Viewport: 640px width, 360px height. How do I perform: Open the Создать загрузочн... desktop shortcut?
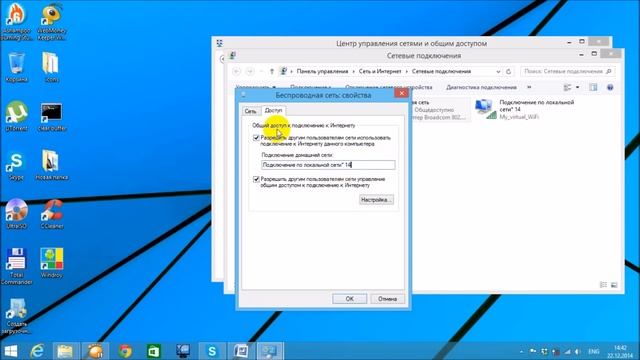pos(16,316)
